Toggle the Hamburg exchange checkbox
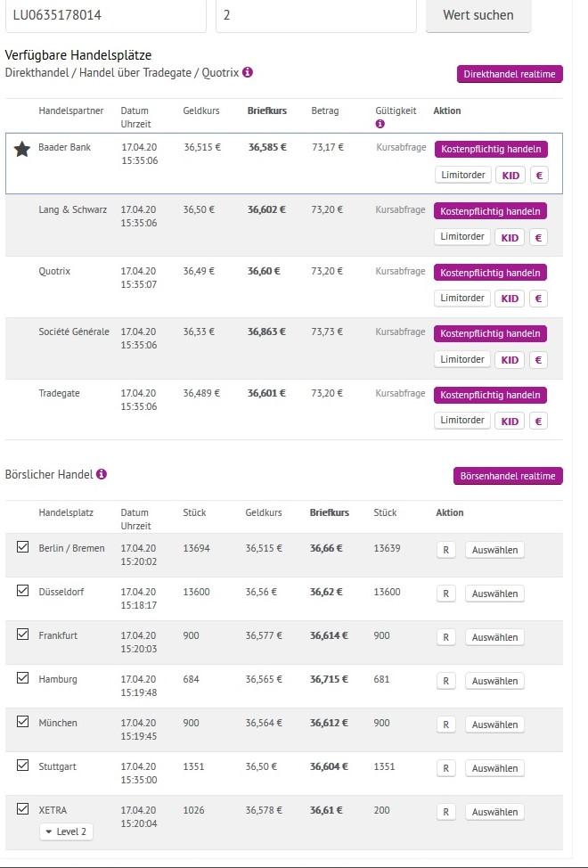The width and height of the screenshot is (588, 868). click(23, 677)
